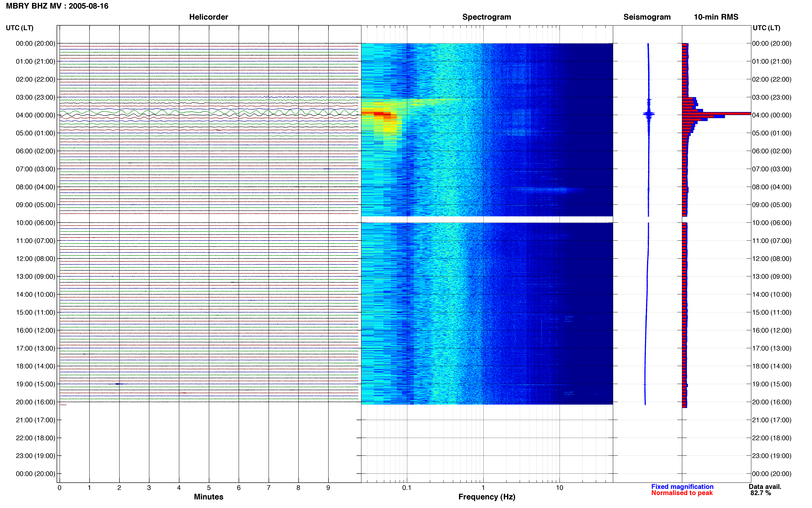Click the 13:00 (09:00) label next to RMS panel
This screenshot has height=508, width=812.
(771, 277)
